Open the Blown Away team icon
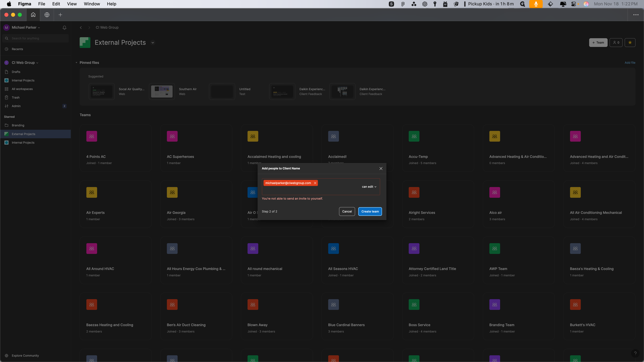 (x=253, y=305)
